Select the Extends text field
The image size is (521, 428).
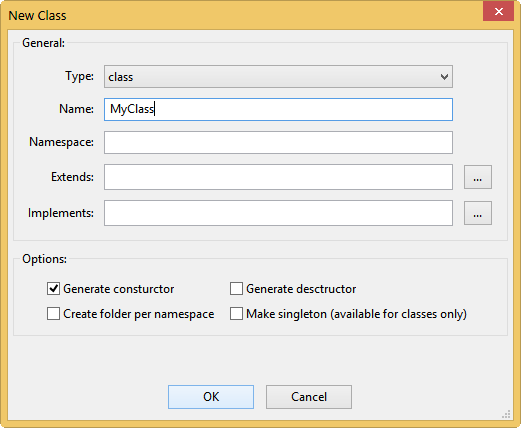[278, 177]
